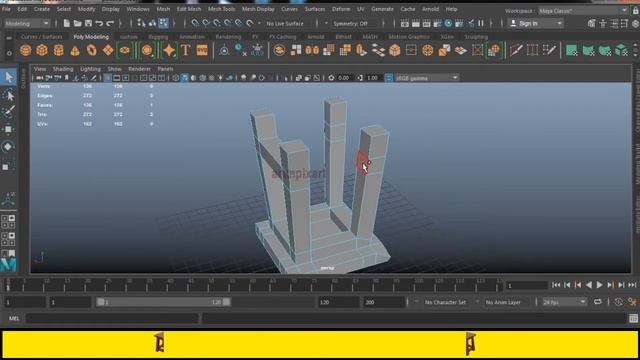Select the Rotate tool in toolbox
640x360 pixels.
tap(8, 147)
